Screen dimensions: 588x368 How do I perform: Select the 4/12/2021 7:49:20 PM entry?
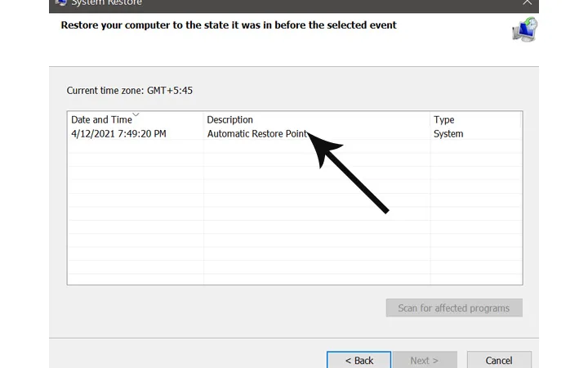tap(118, 133)
